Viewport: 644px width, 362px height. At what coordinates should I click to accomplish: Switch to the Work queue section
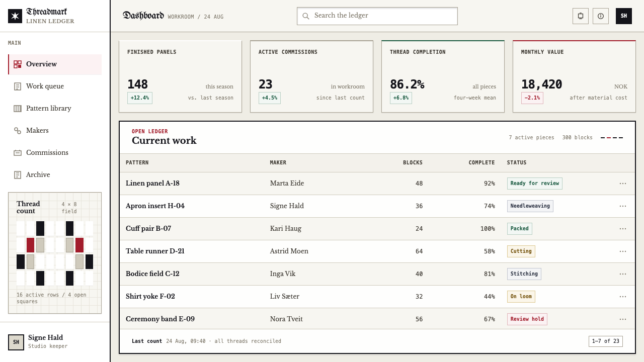55,86
